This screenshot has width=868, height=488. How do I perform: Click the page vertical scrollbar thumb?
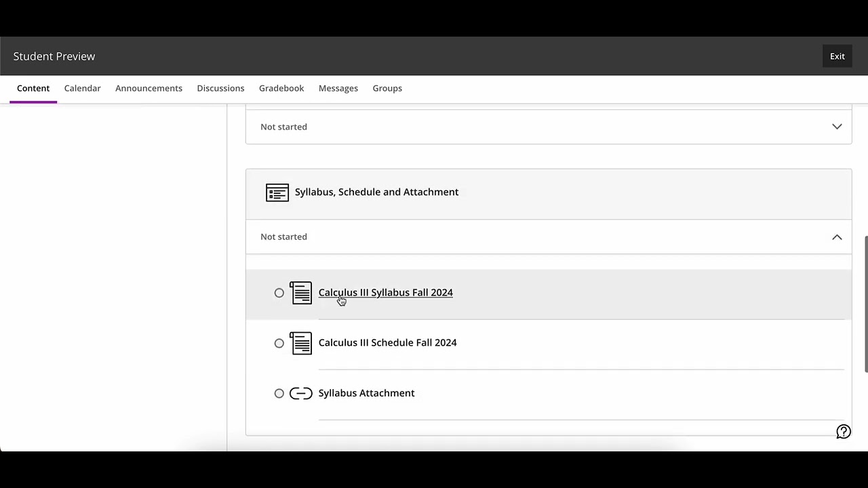point(865,304)
